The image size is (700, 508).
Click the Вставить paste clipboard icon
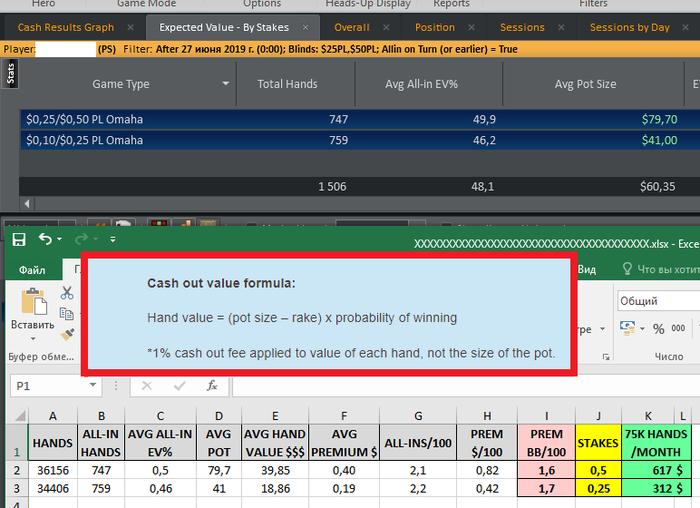tap(33, 301)
